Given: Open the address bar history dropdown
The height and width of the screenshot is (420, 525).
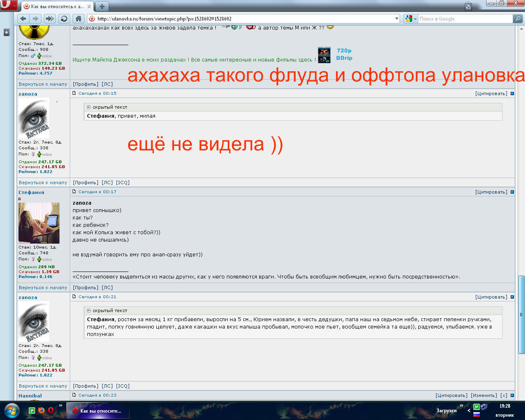Looking at the screenshot, I should click(396, 18).
